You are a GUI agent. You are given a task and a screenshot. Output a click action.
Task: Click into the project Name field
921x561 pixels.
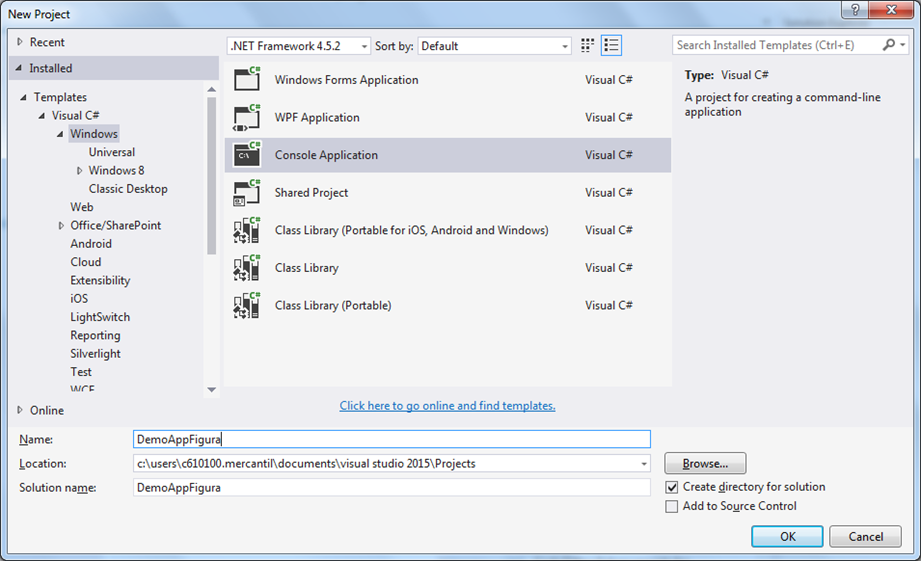[392, 439]
